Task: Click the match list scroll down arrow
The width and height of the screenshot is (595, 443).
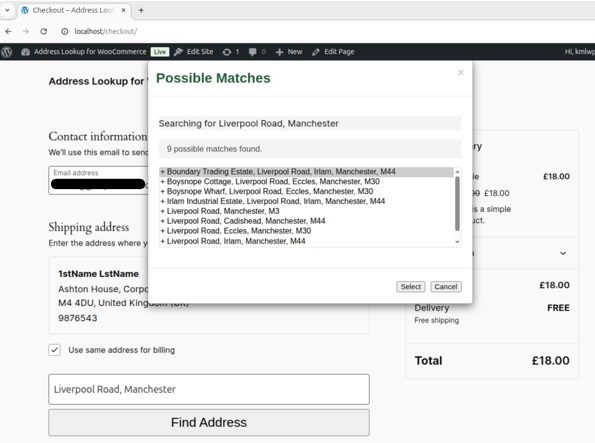Action: tap(457, 242)
